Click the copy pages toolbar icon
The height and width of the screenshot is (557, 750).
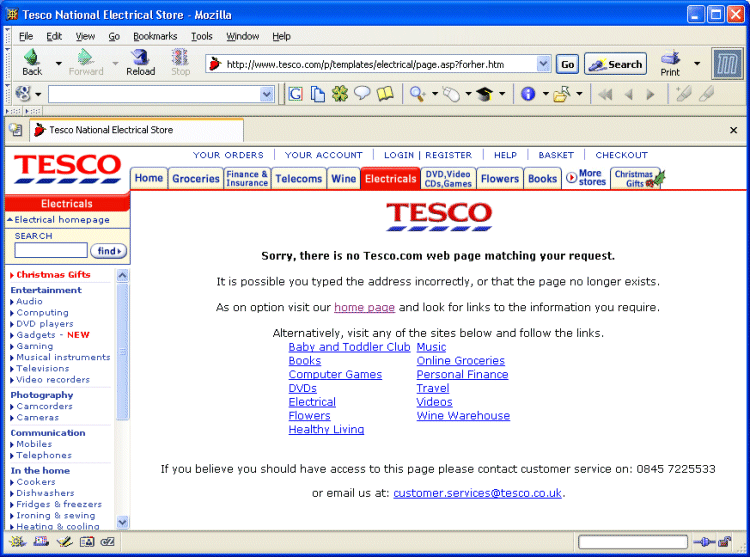[x=318, y=94]
